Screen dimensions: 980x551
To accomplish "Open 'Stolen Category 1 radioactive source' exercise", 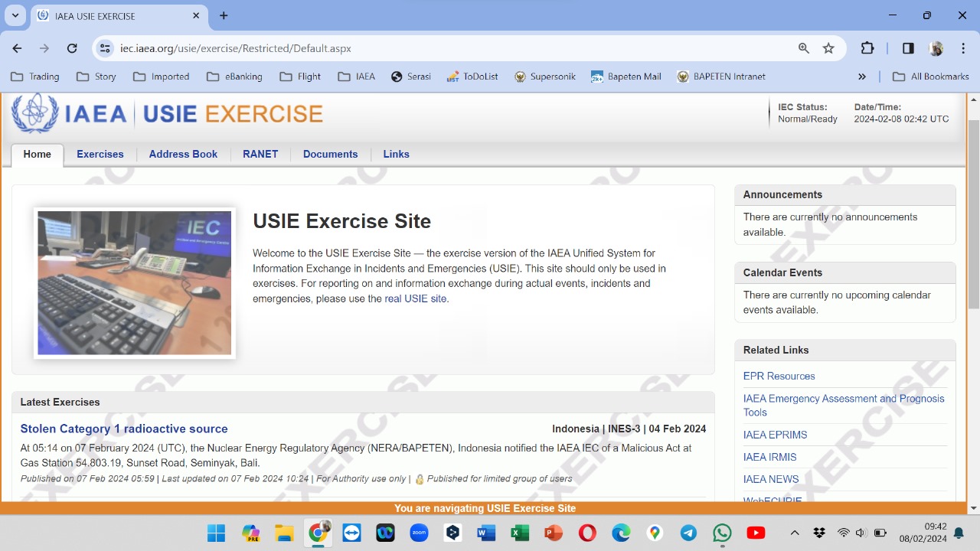I will click(124, 429).
